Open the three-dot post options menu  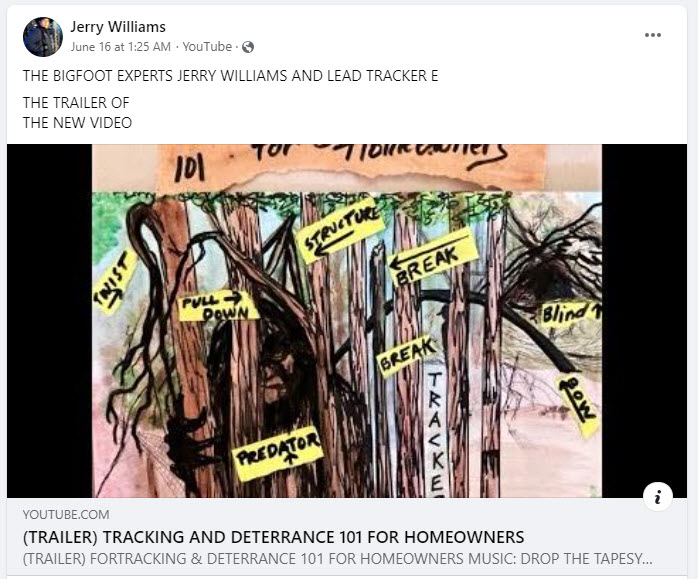(x=653, y=35)
